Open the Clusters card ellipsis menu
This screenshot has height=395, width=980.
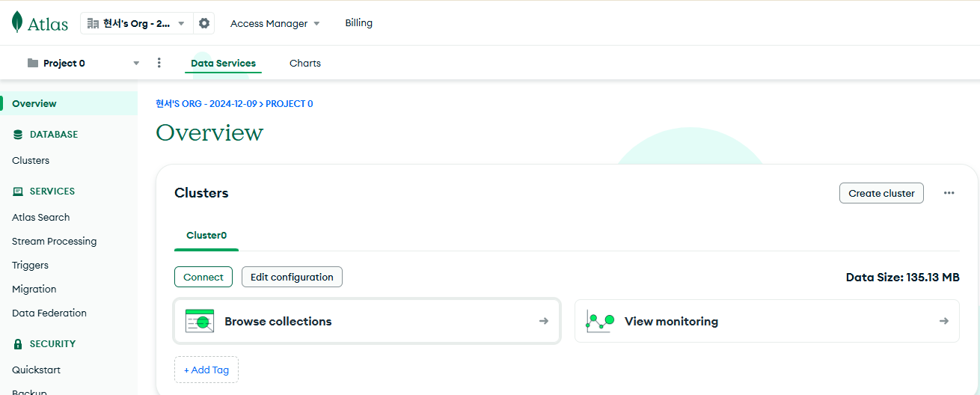[949, 193]
